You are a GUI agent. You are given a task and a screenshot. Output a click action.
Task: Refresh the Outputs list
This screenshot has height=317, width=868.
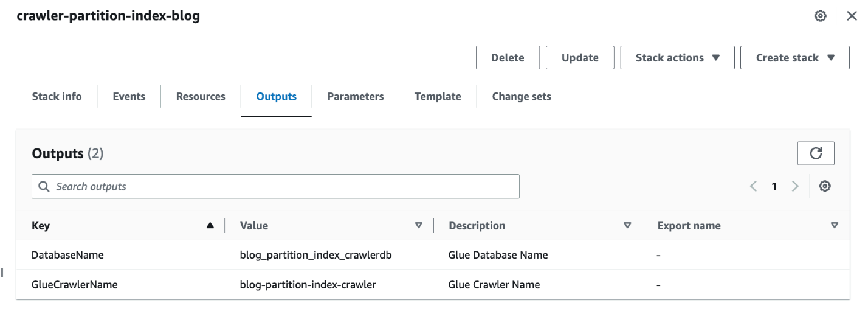pyautogui.click(x=816, y=153)
